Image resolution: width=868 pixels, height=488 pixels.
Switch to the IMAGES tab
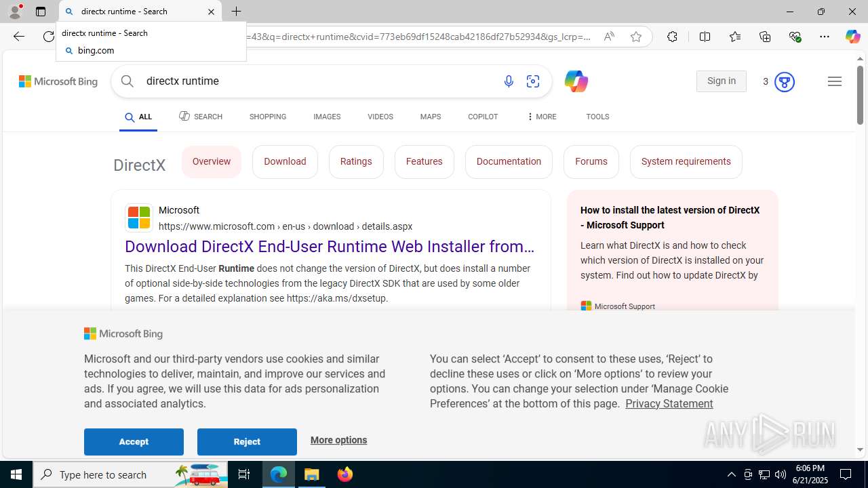pos(327,117)
